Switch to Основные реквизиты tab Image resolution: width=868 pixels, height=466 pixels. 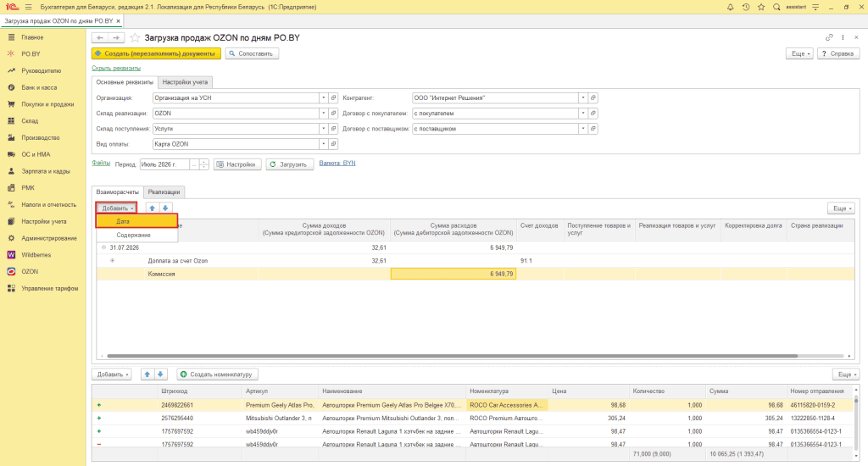click(x=125, y=82)
